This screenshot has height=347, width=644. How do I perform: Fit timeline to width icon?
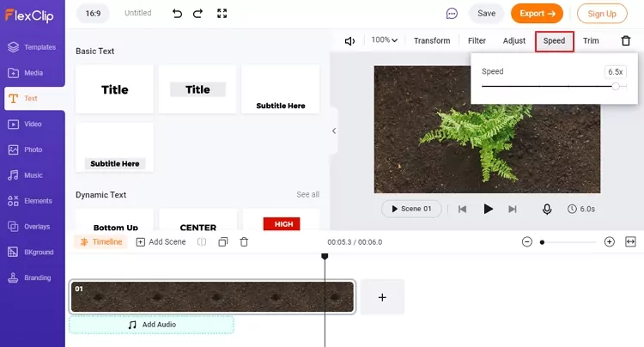coord(630,242)
